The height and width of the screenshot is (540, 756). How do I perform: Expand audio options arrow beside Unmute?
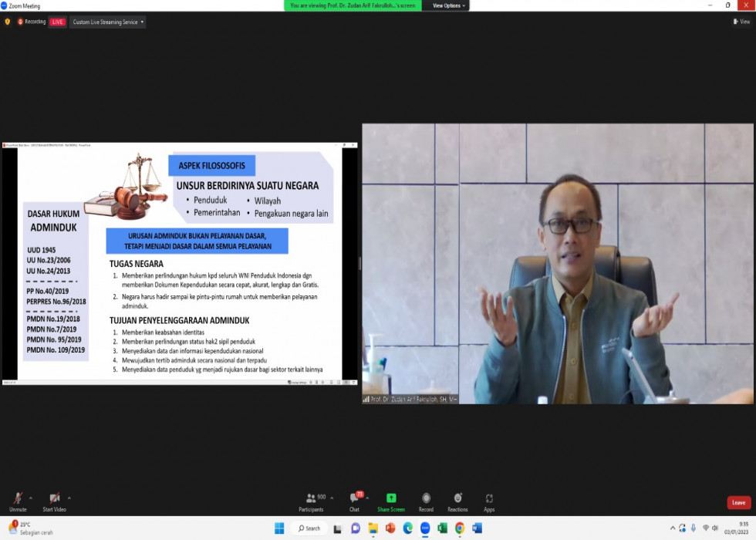[x=32, y=498]
